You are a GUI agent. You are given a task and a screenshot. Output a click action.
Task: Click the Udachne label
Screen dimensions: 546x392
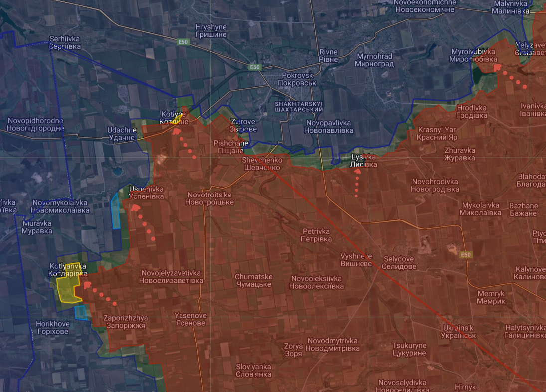tap(122, 134)
